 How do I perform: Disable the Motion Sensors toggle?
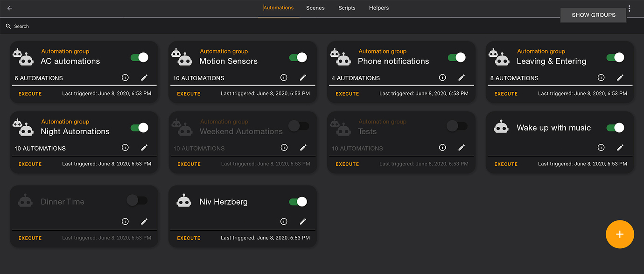coord(298,58)
